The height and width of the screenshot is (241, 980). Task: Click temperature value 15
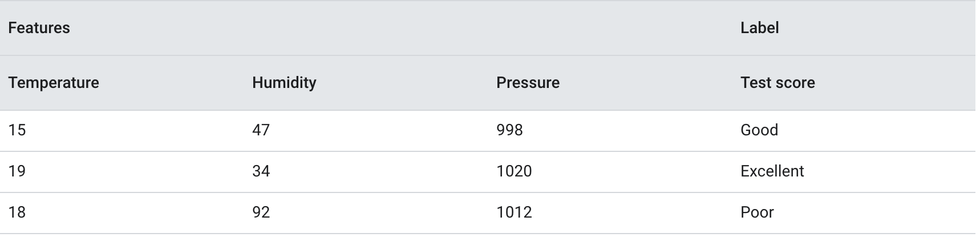click(17, 130)
